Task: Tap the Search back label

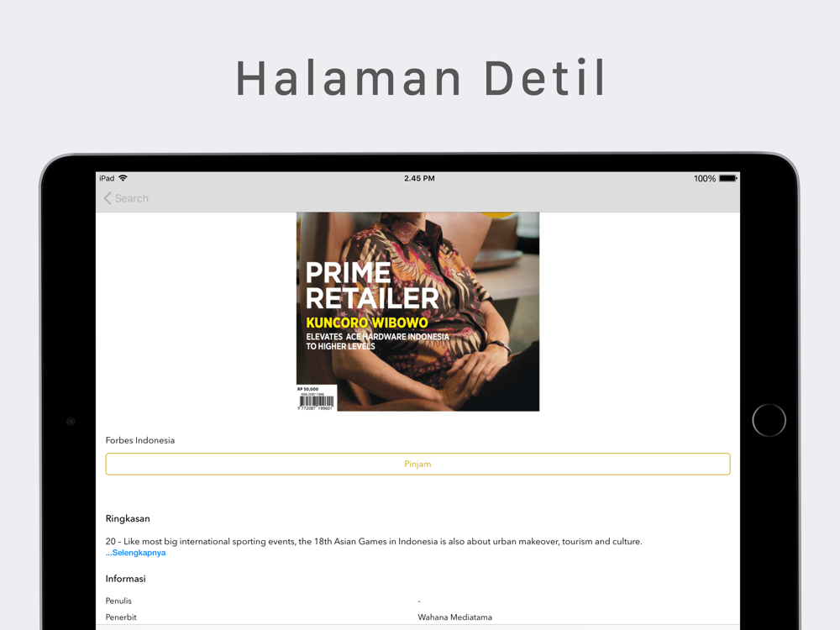Action: pyautogui.click(x=132, y=198)
